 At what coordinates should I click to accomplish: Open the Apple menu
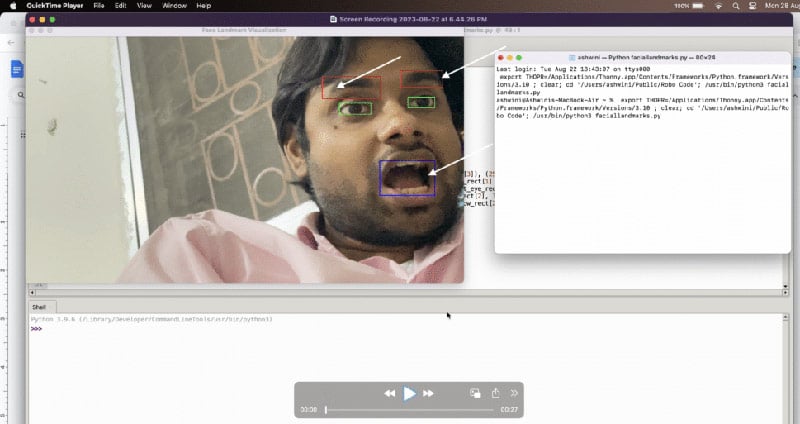click(12, 6)
